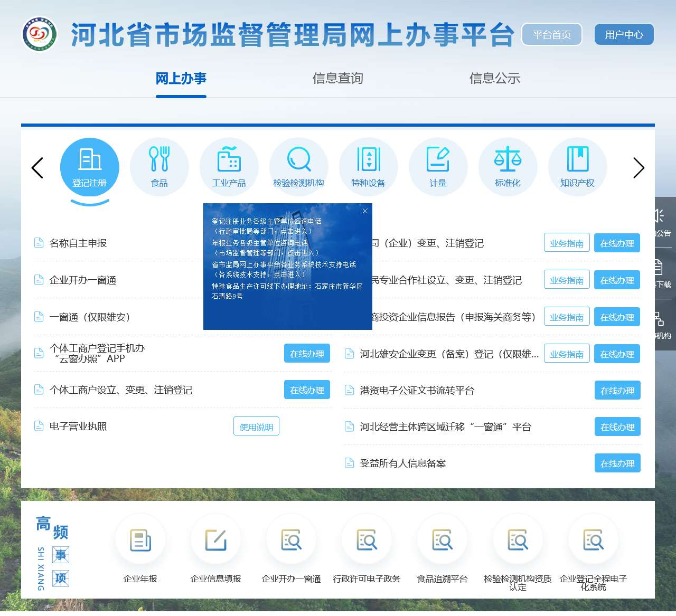This screenshot has width=676, height=616.
Task: Choose the 计量 category icon
Action: (x=438, y=167)
